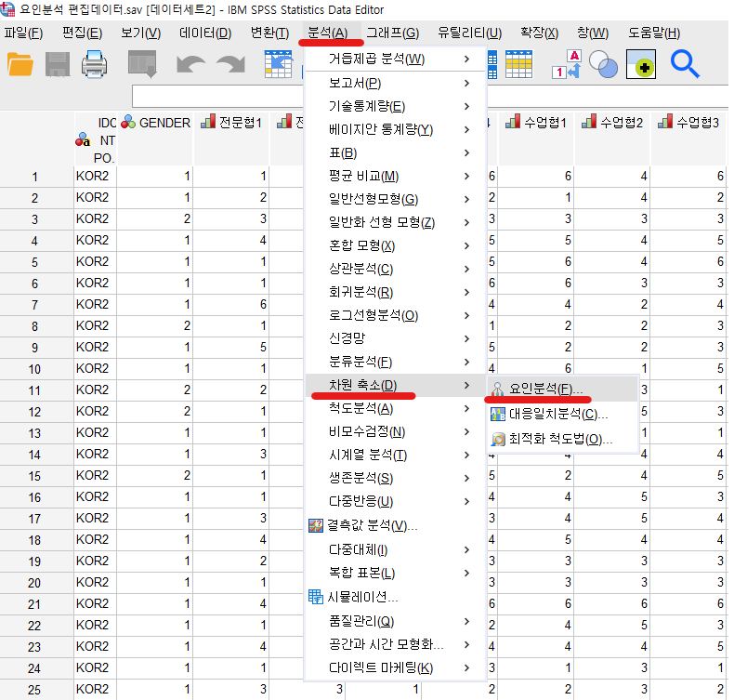Click the green plus Show all variables icon
The height and width of the screenshot is (700, 734).
tap(641, 65)
